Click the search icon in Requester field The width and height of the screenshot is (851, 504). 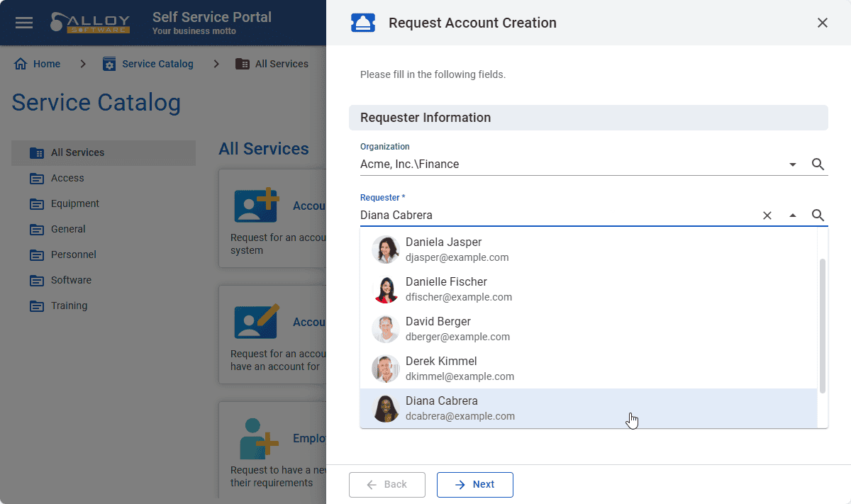pyautogui.click(x=818, y=215)
